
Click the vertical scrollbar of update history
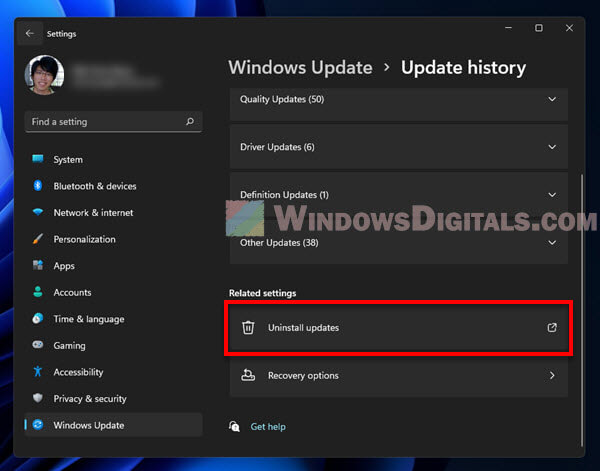click(x=582, y=310)
